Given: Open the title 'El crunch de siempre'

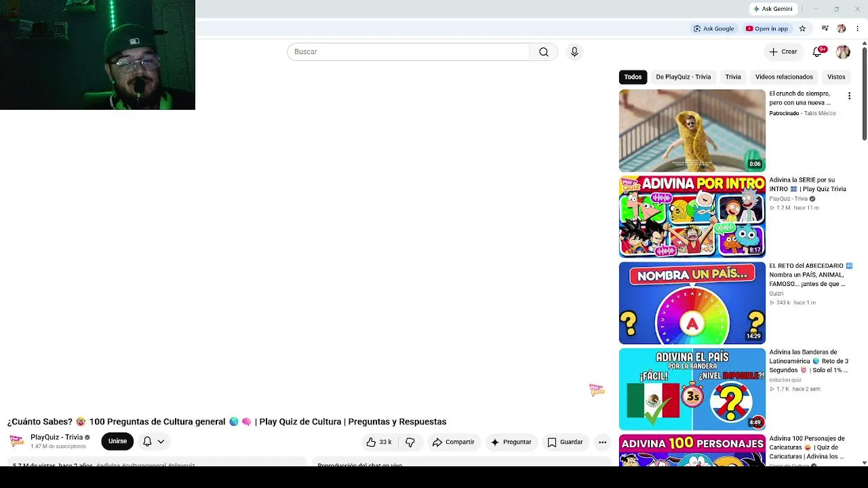Looking at the screenshot, I should [800, 98].
